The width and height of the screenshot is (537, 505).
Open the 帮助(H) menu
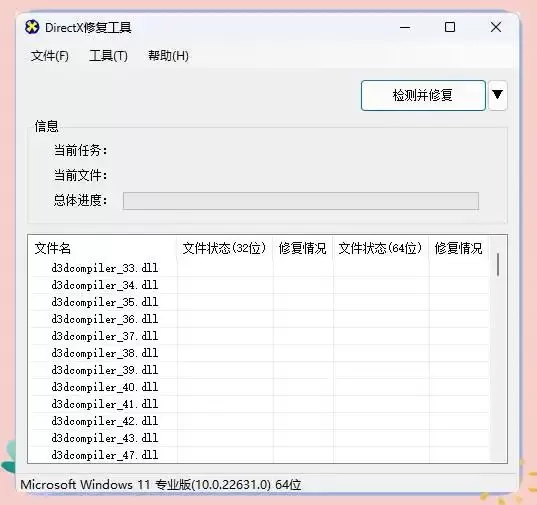(x=168, y=56)
